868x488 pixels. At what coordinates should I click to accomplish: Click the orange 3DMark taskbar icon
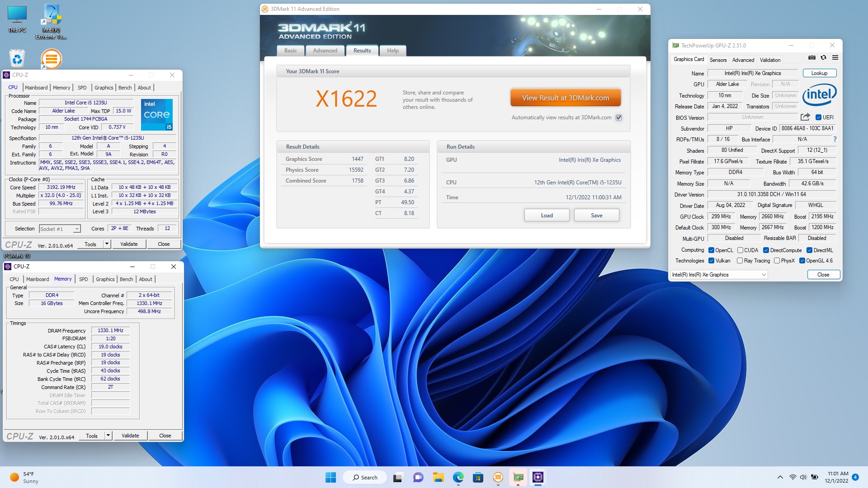498,477
